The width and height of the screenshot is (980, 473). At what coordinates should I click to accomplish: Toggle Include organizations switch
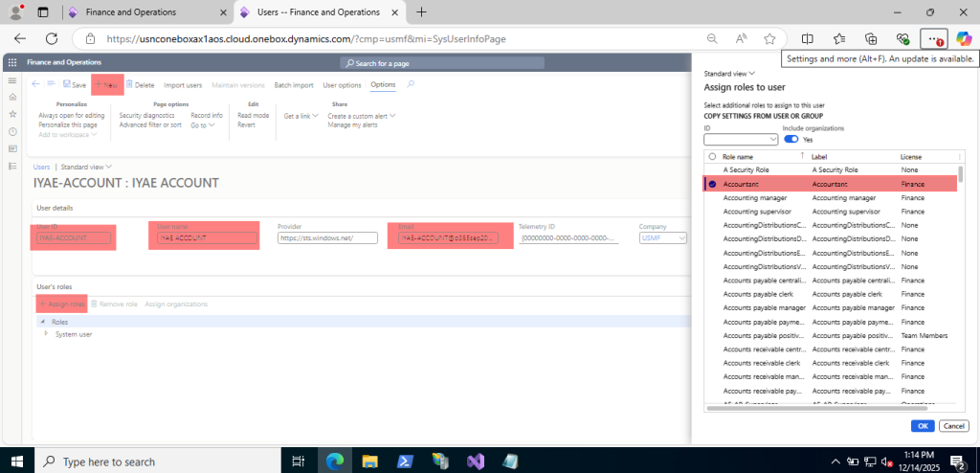point(791,139)
